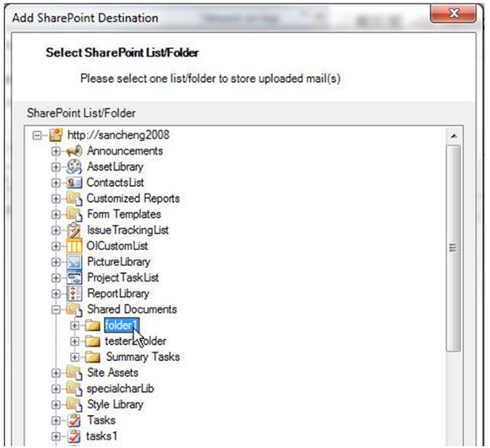
Task: Select the ProjectTaskList item
Action: 122,277
